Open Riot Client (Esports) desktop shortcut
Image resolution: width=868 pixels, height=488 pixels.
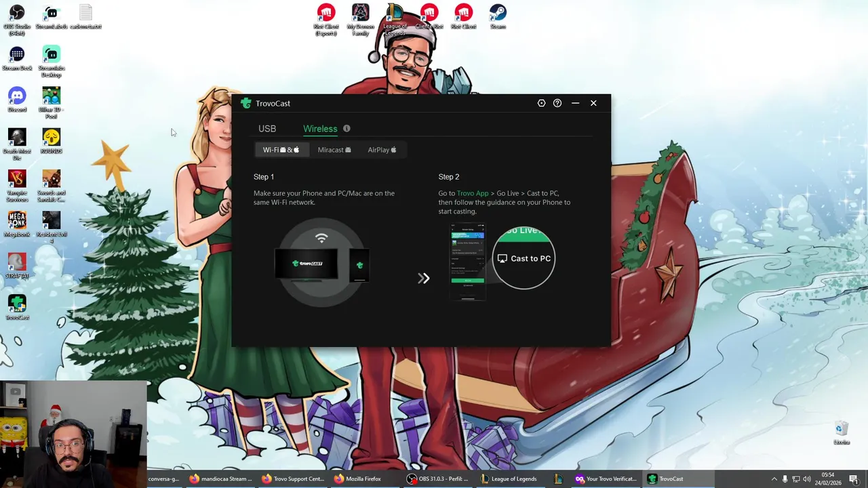pos(326,20)
